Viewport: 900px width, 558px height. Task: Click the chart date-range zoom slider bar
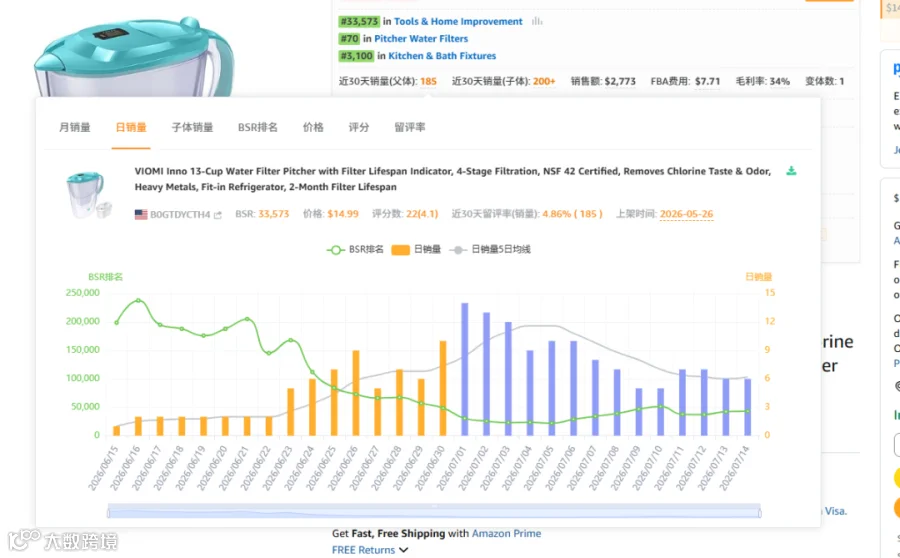pyautogui.click(x=434, y=511)
